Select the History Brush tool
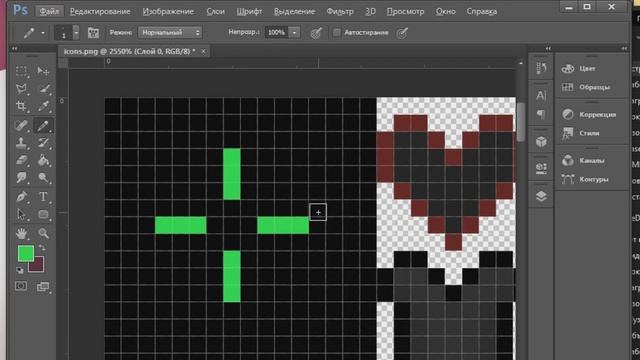Image resolution: width=640 pixels, height=360 pixels. point(43,142)
